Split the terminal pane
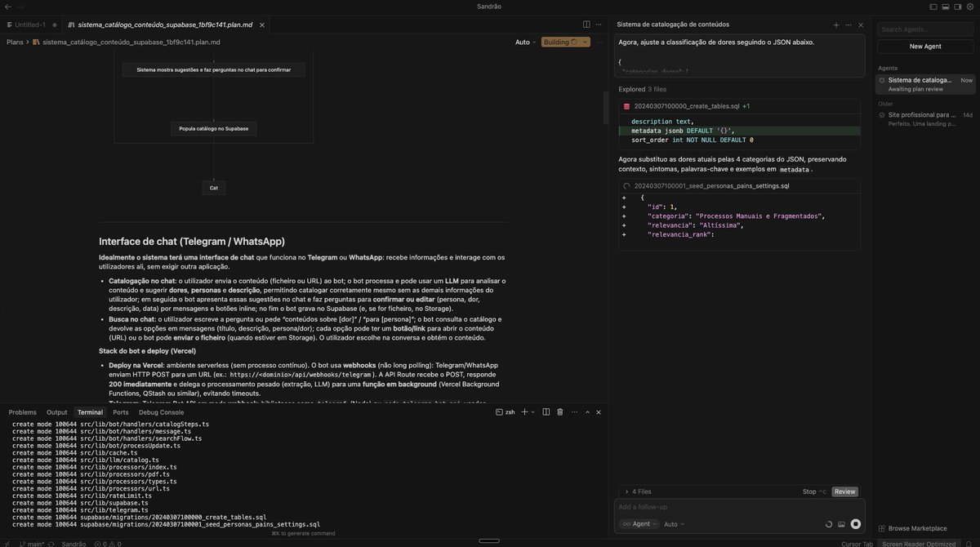This screenshot has width=980, height=547. coord(546,412)
